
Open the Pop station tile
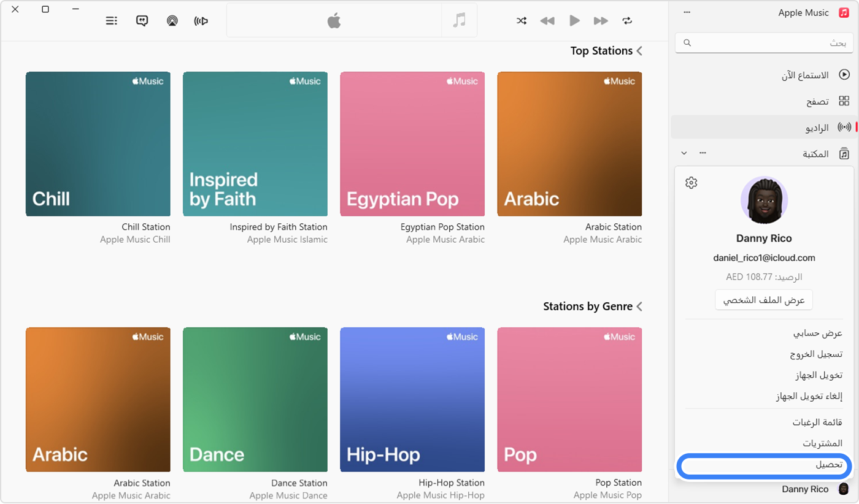569,400
